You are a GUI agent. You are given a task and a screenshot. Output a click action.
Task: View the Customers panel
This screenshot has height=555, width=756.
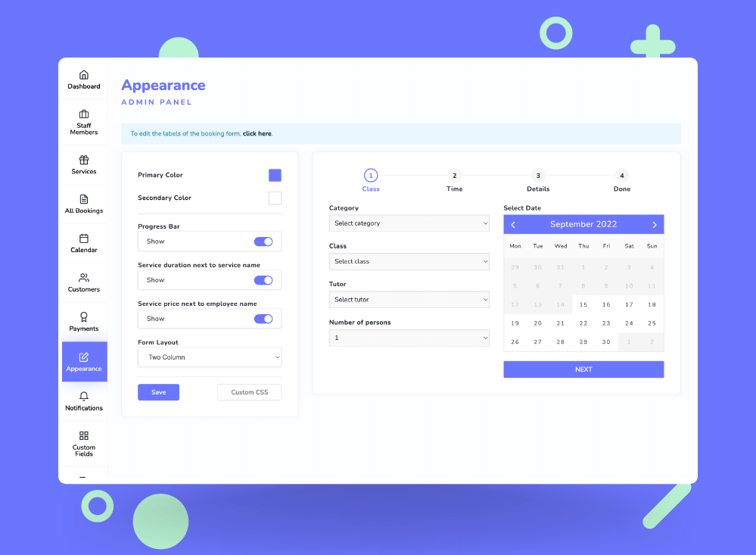(83, 282)
